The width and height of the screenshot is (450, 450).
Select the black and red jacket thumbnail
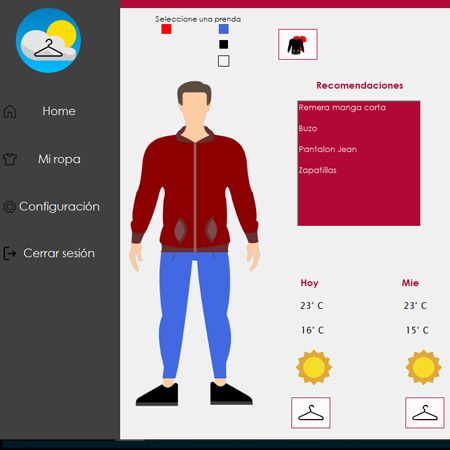coord(298,44)
